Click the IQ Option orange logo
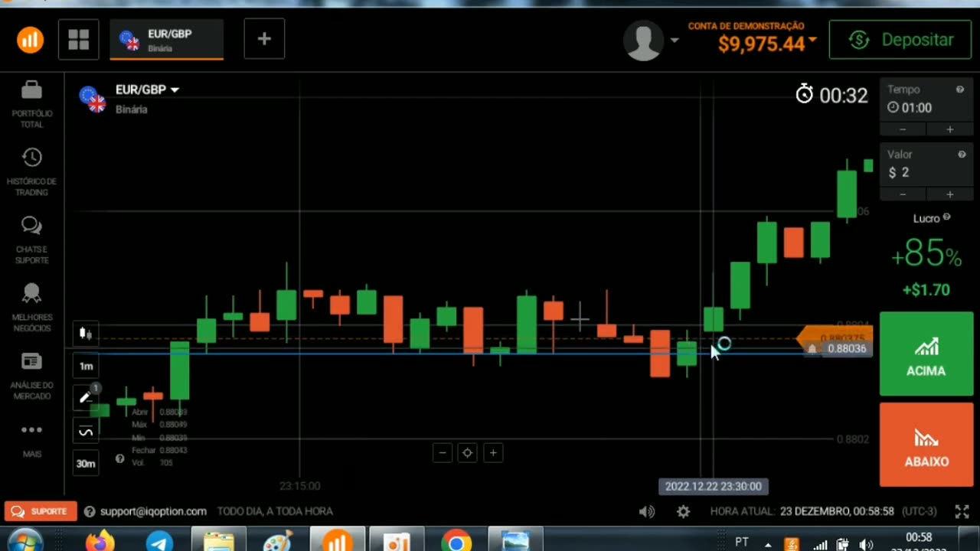This screenshot has height=551, width=980. 30,40
